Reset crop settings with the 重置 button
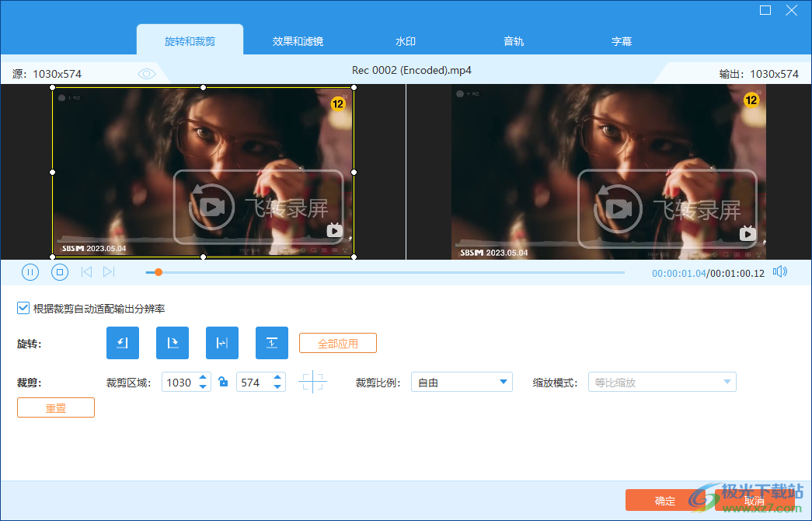This screenshot has height=521, width=812. (55, 407)
